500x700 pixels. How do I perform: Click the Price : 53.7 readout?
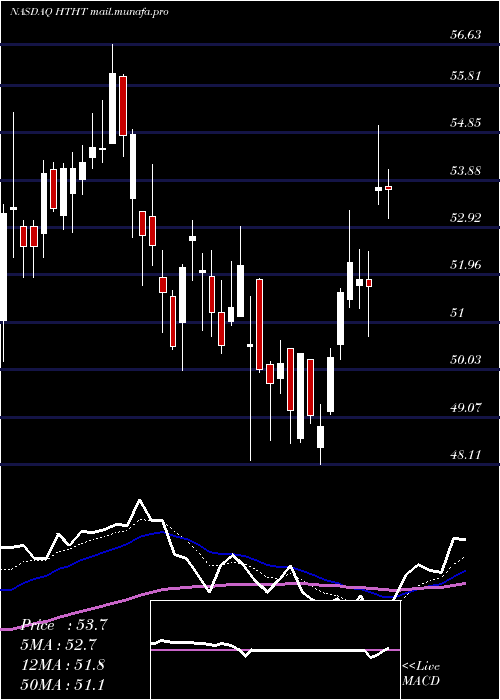63,625
